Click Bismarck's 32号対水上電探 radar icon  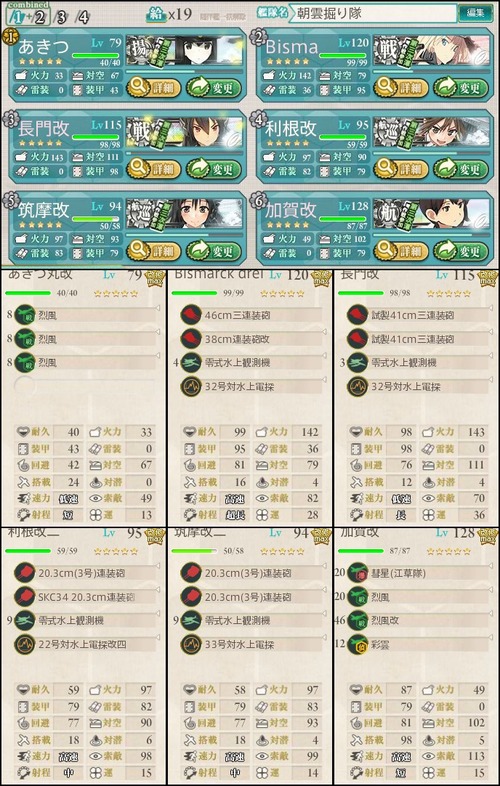[191, 386]
